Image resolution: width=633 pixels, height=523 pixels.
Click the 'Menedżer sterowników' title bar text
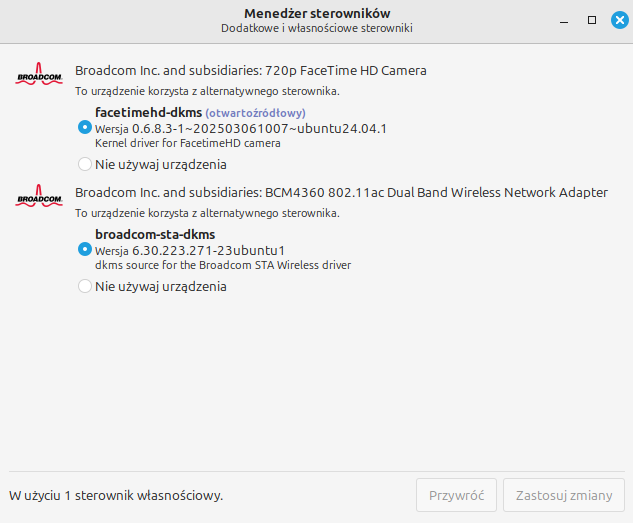(x=317, y=13)
